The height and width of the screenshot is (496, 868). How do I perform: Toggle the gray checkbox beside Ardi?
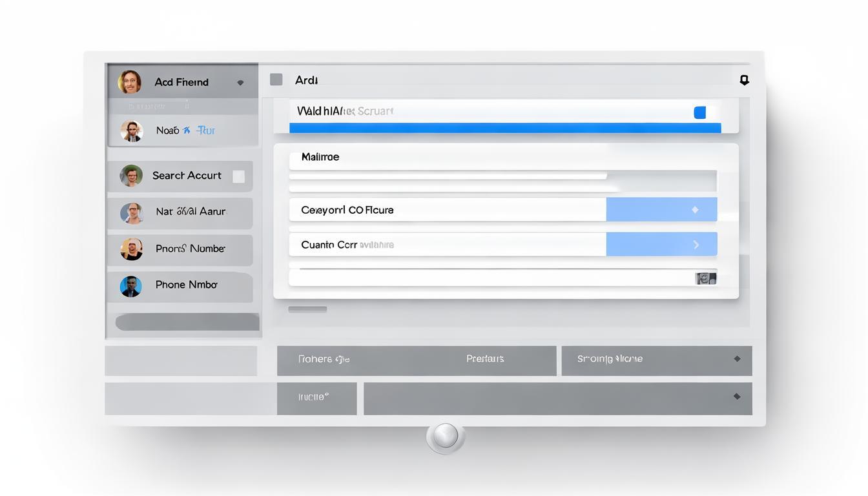pos(276,79)
